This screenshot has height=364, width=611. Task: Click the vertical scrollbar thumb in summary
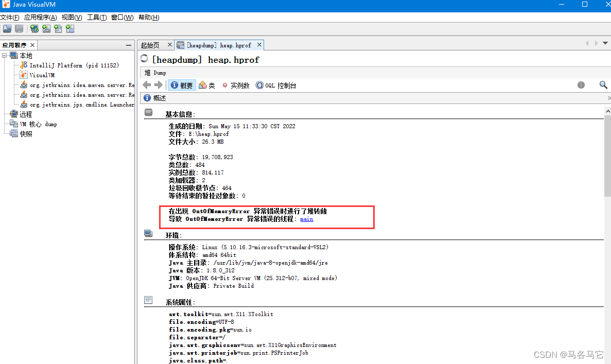(607, 156)
